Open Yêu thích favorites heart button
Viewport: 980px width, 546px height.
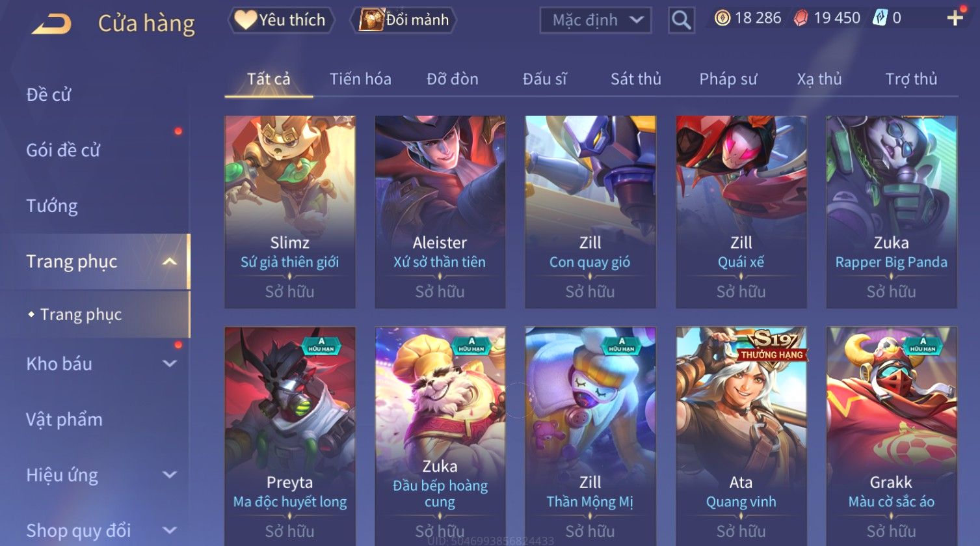pyautogui.click(x=280, y=20)
